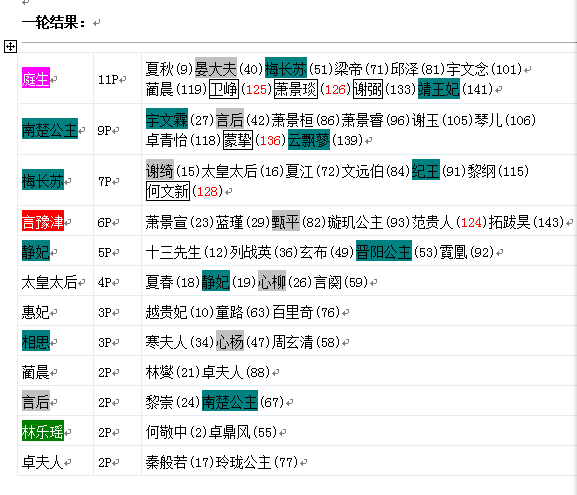Click the name 范贵人

tap(433, 222)
